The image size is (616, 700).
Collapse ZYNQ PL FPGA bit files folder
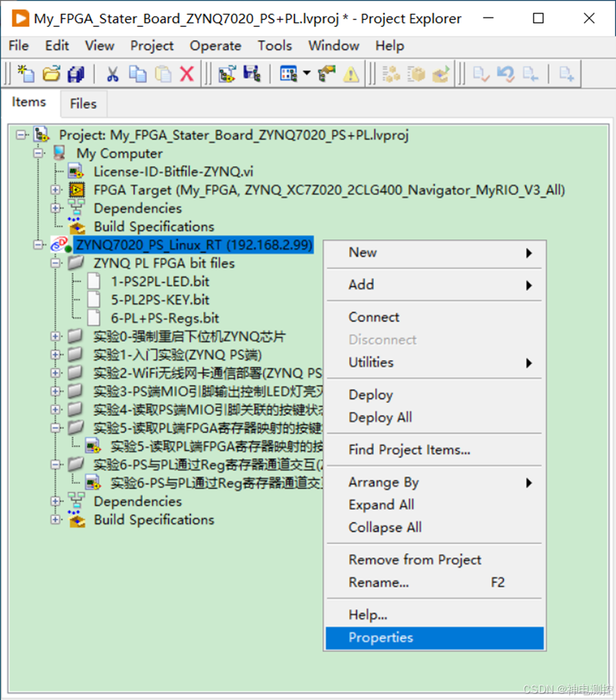55,263
